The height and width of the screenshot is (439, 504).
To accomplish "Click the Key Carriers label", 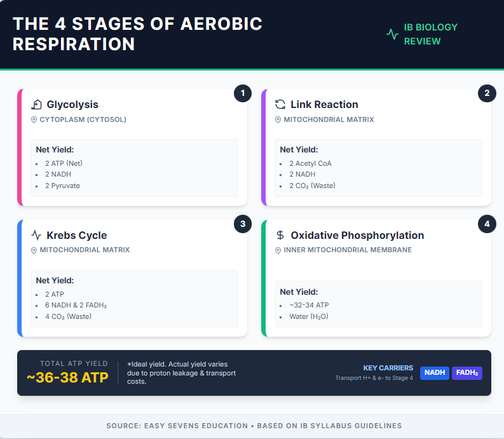I will pos(388,368).
